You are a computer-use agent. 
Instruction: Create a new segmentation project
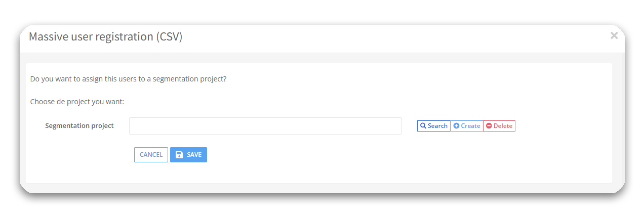(x=467, y=126)
